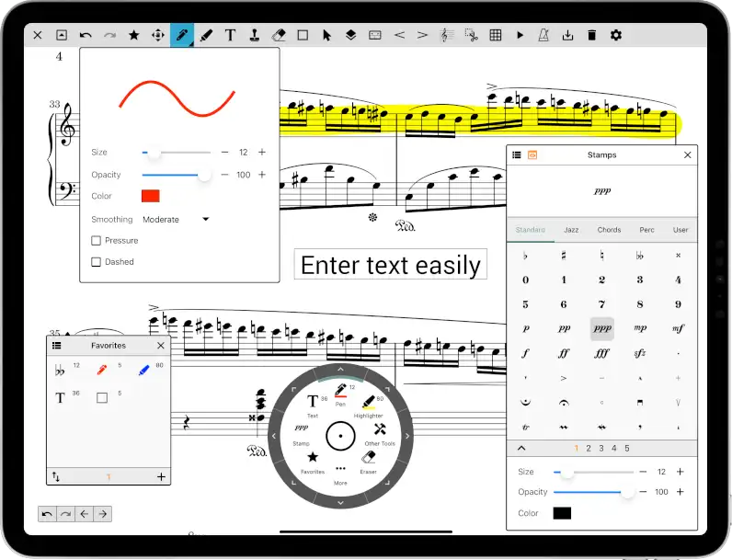Screen dimensions: 732x560
Task: Collapse the stamp grid with the chevron
Action: (522, 449)
